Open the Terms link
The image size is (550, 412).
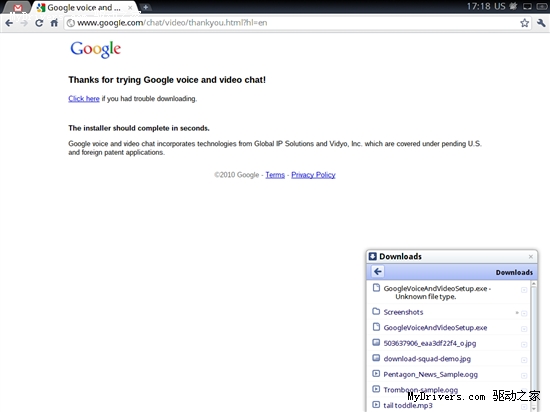tap(275, 175)
